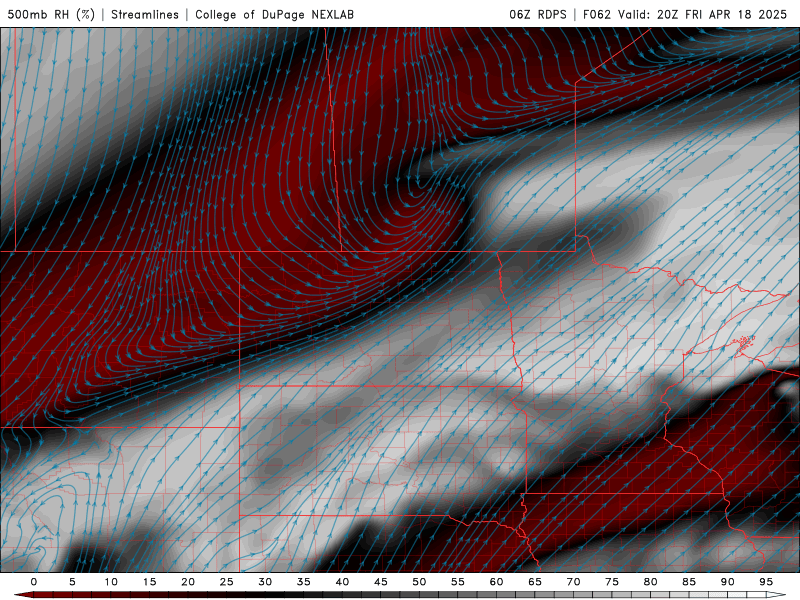This screenshot has width=800, height=600.
Task: Click the 10 label on colorbar
Action: pyautogui.click(x=111, y=582)
